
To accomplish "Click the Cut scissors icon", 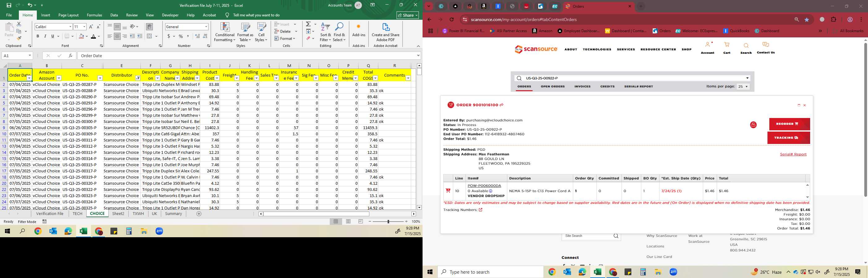I will pos(19,24).
